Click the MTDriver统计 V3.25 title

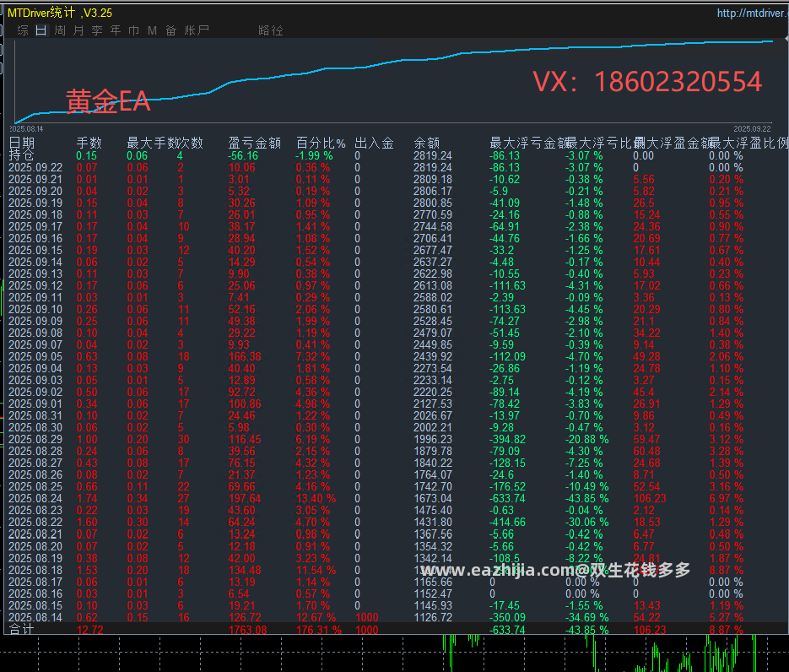[x=60, y=13]
